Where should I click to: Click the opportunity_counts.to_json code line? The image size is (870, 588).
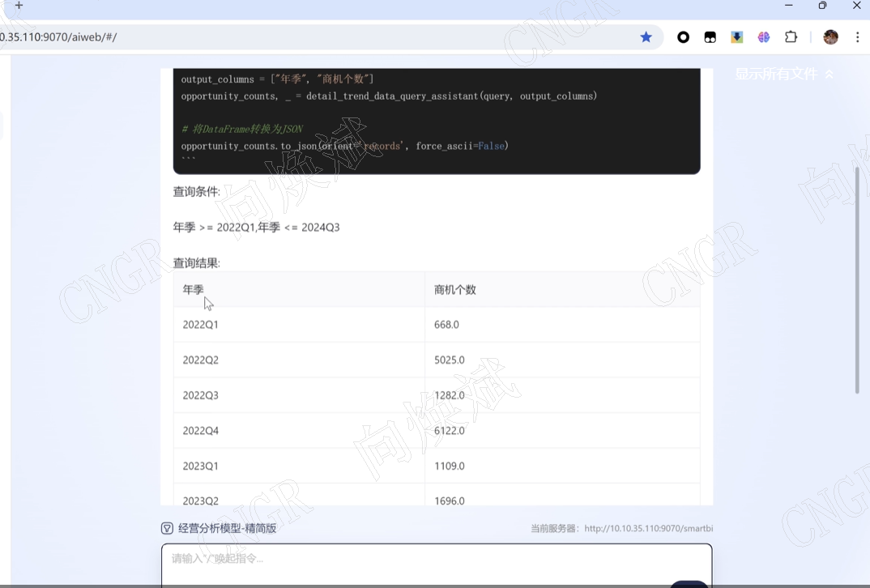tap(344, 146)
